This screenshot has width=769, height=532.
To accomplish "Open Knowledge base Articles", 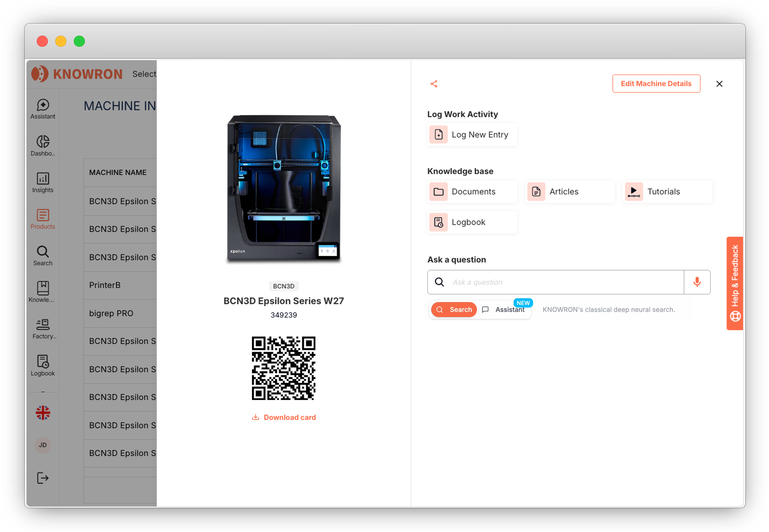I will 570,192.
